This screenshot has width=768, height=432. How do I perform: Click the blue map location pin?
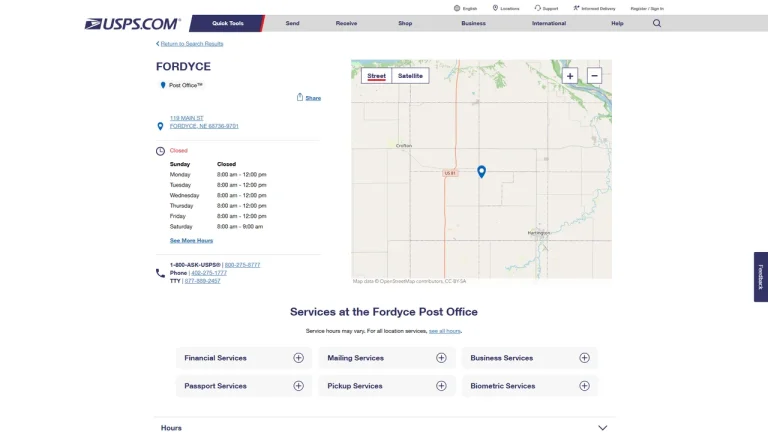pos(481,171)
